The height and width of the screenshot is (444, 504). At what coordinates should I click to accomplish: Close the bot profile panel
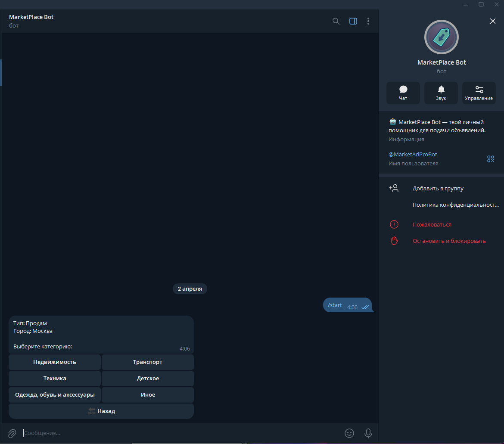[x=492, y=21]
